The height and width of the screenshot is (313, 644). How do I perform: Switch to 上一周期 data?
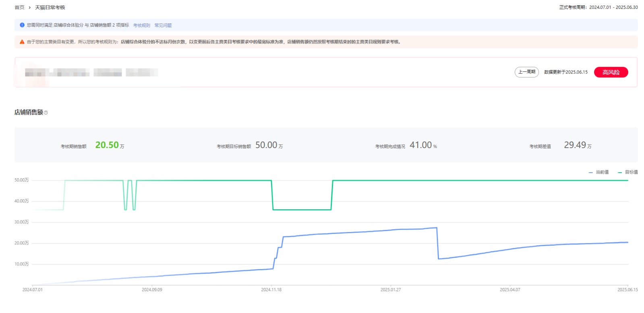526,72
